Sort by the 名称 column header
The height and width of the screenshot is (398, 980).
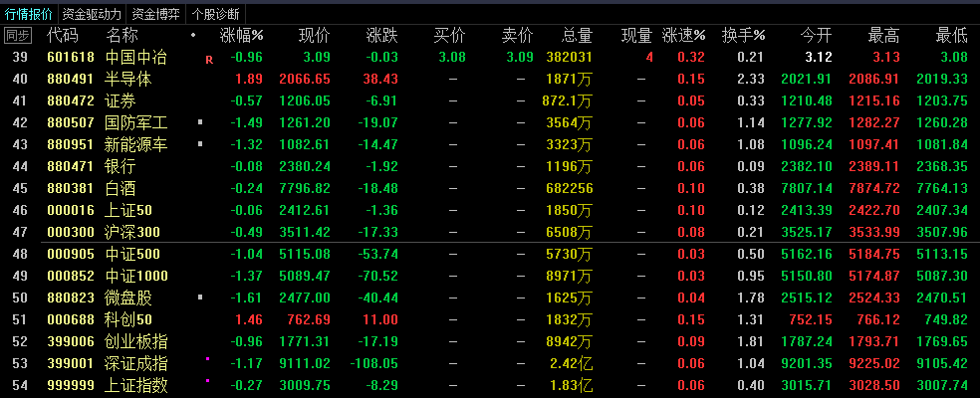pos(122,36)
